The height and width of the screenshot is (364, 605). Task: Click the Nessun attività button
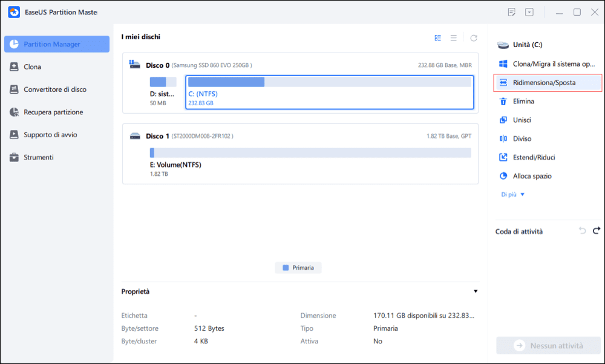pyautogui.click(x=548, y=345)
